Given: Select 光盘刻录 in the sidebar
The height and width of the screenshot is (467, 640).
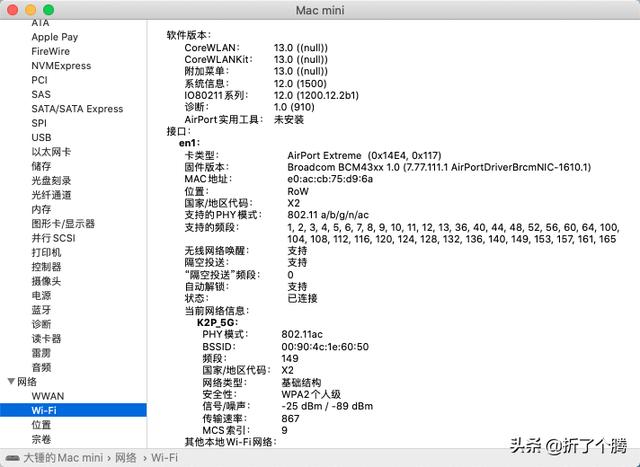Looking at the screenshot, I should [51, 180].
